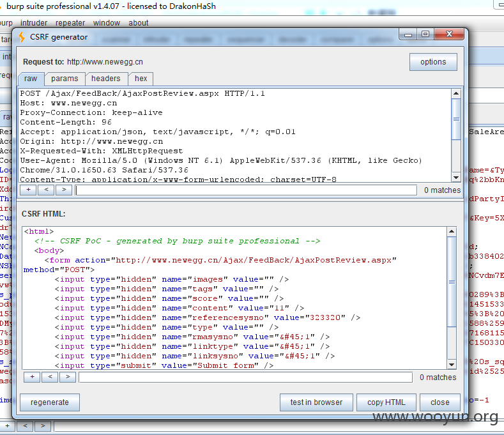
Task: Focus the main Burp window bottom search field
Action: (x=279, y=427)
